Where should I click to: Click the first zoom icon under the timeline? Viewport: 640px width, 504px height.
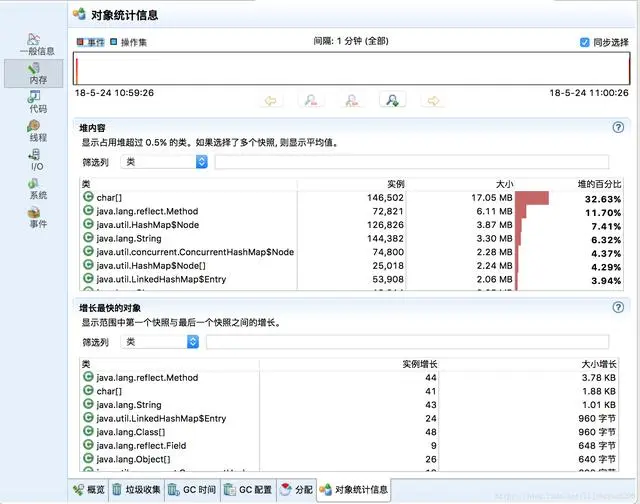pyautogui.click(x=311, y=100)
